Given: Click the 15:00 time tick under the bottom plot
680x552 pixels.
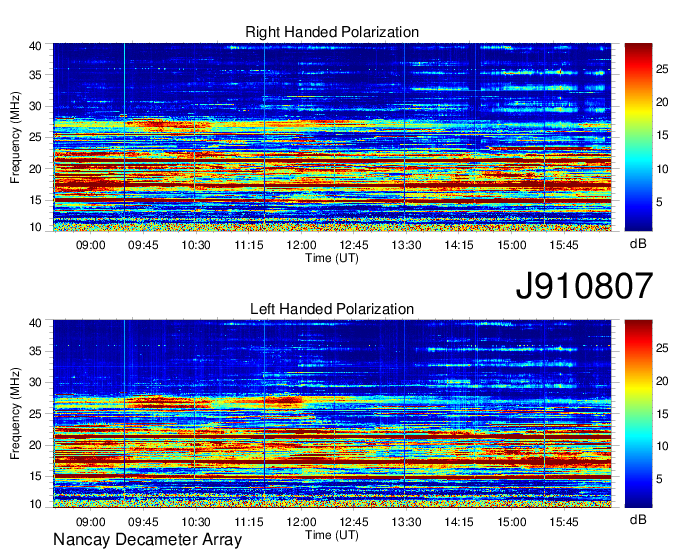Looking at the screenshot, I should (511, 522).
